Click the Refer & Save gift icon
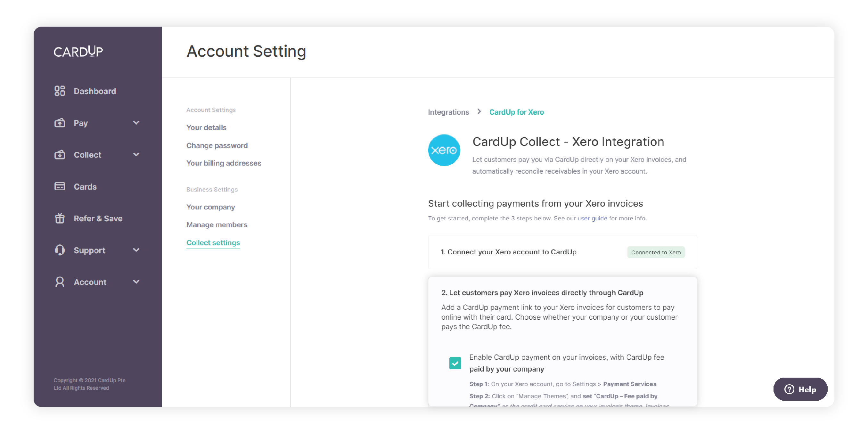Viewport: 868px width, 434px height. 60,218
